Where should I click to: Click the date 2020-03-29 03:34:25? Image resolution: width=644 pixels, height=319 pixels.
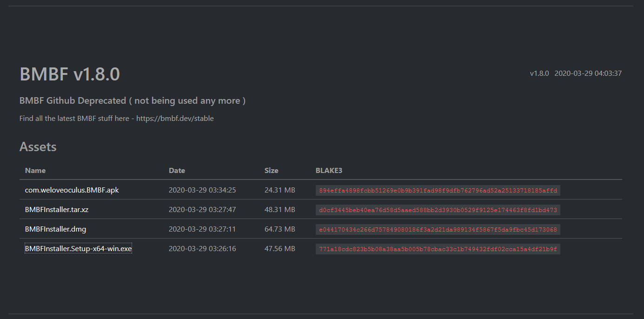tap(202, 190)
